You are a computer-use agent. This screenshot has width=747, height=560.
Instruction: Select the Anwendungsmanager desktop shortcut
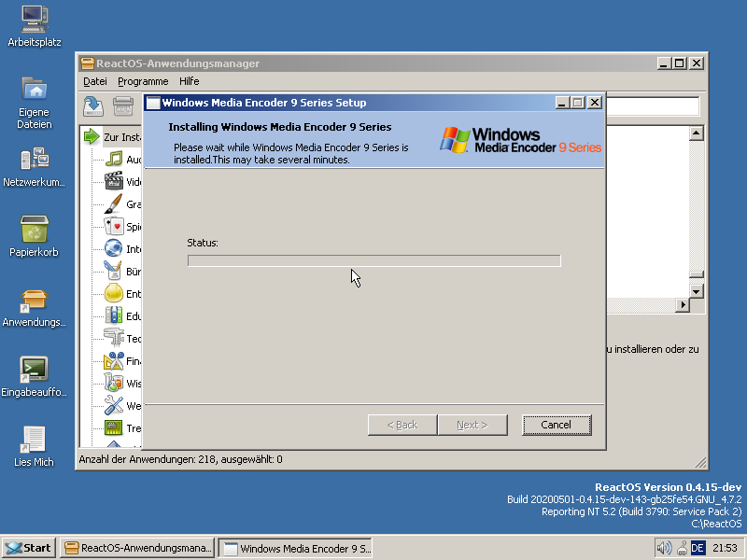click(x=35, y=307)
